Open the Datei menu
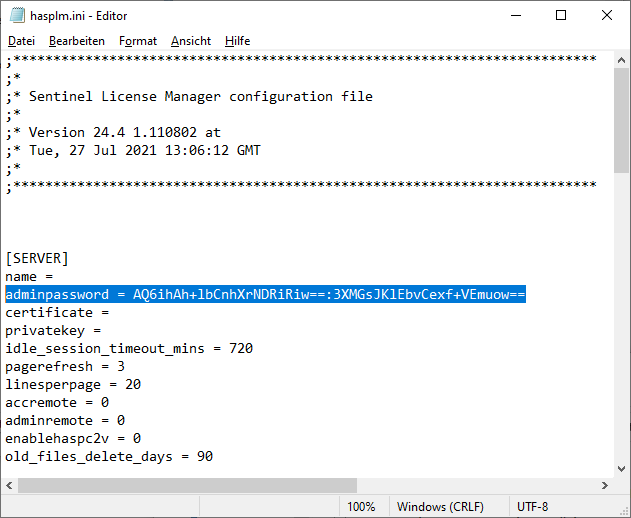The height and width of the screenshot is (518, 631). [21, 41]
